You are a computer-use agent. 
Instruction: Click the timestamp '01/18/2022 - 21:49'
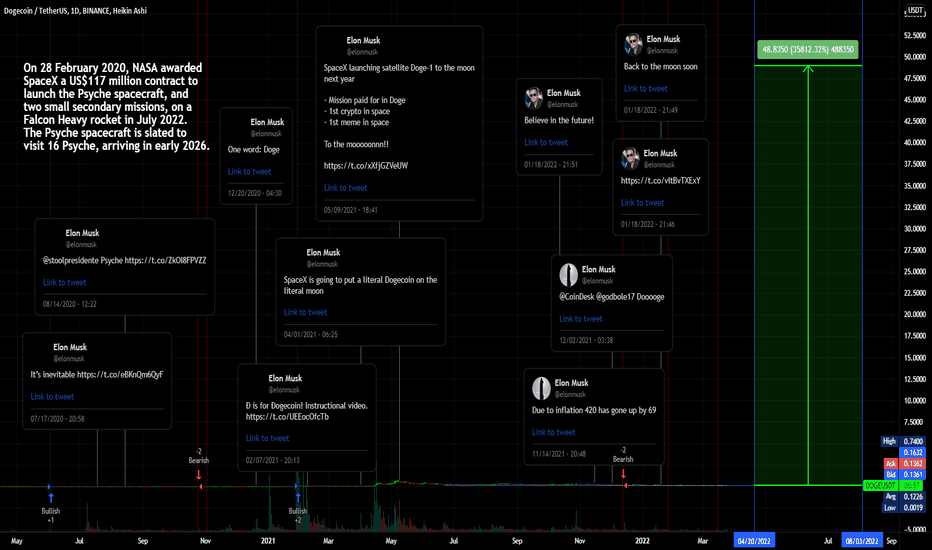(x=651, y=111)
